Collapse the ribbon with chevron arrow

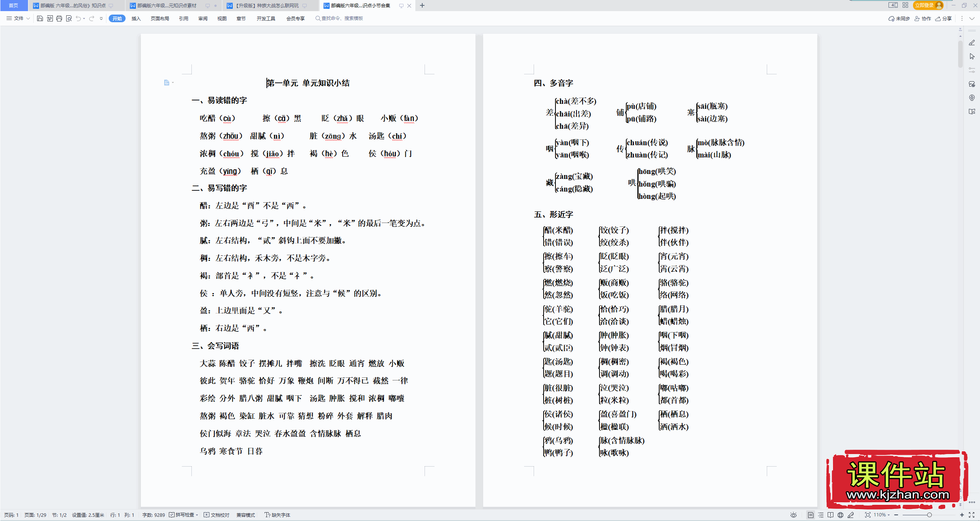pos(972,18)
